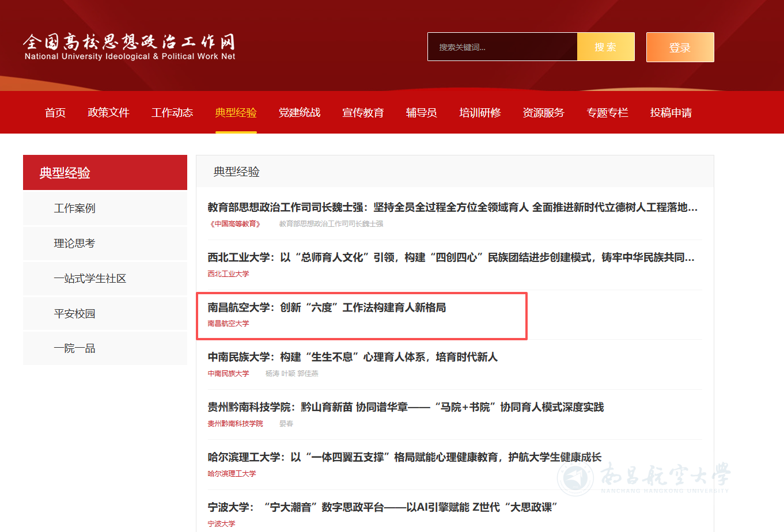Select 投稿申请 in the navigation bar
Viewport: 784px width, 532px height.
[x=671, y=113]
